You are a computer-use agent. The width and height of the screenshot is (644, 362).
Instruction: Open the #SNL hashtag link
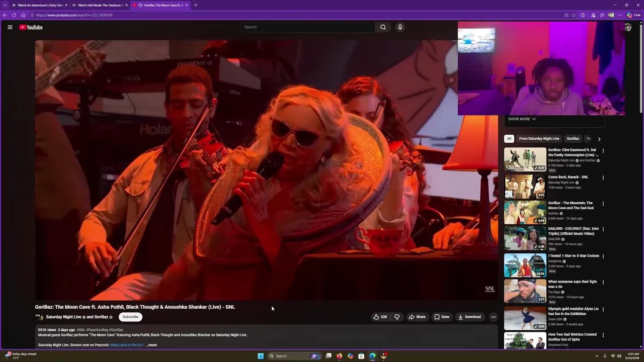[81, 330]
